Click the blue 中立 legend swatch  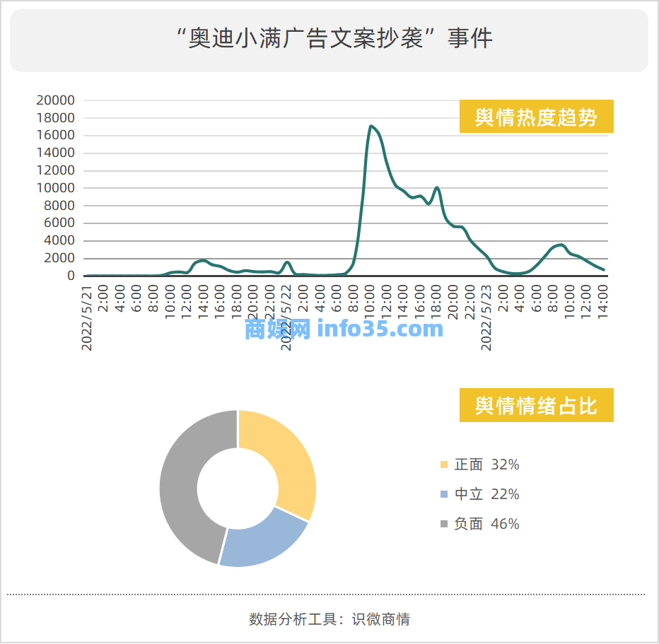[444, 494]
